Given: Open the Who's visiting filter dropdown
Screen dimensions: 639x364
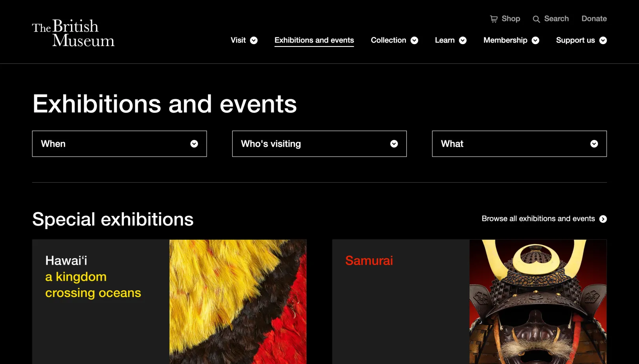Looking at the screenshot, I should tap(319, 144).
